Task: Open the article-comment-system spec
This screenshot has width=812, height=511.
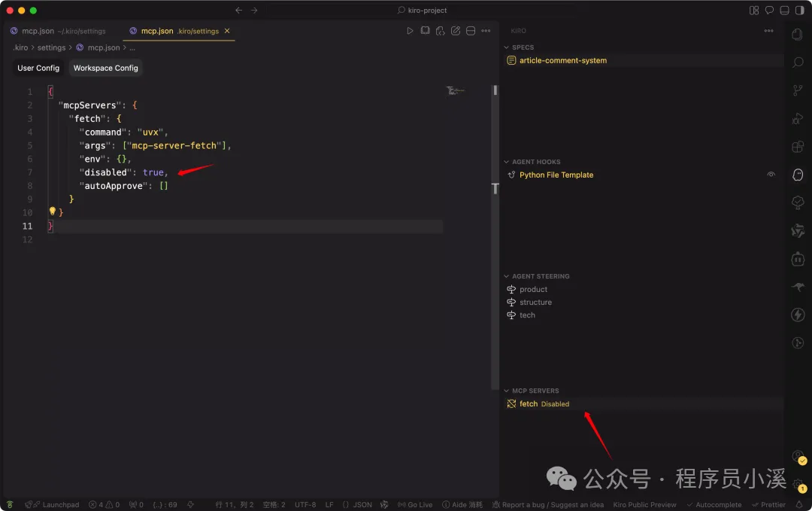Action: [643, 61]
